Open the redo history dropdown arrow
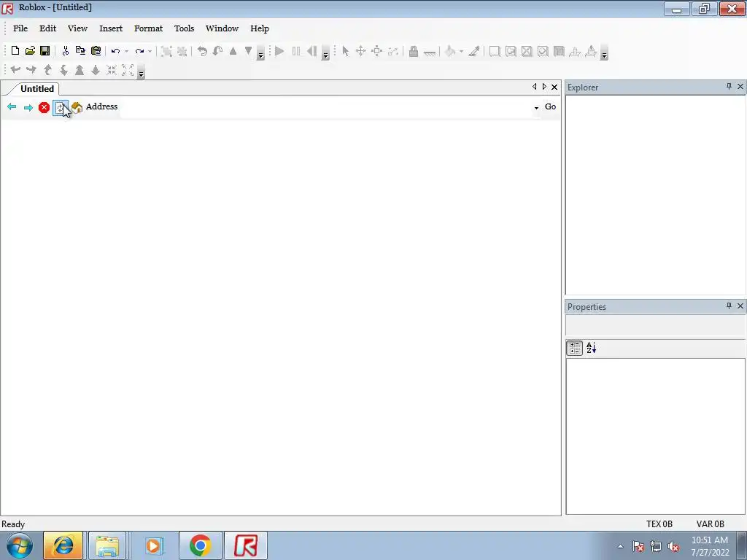This screenshot has width=747, height=560. 150,52
